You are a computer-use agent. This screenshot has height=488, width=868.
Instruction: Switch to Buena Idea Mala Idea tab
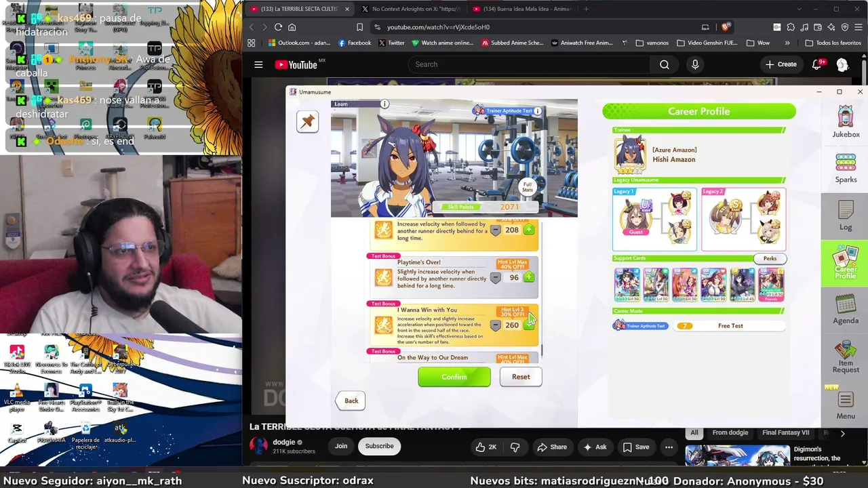click(521, 9)
